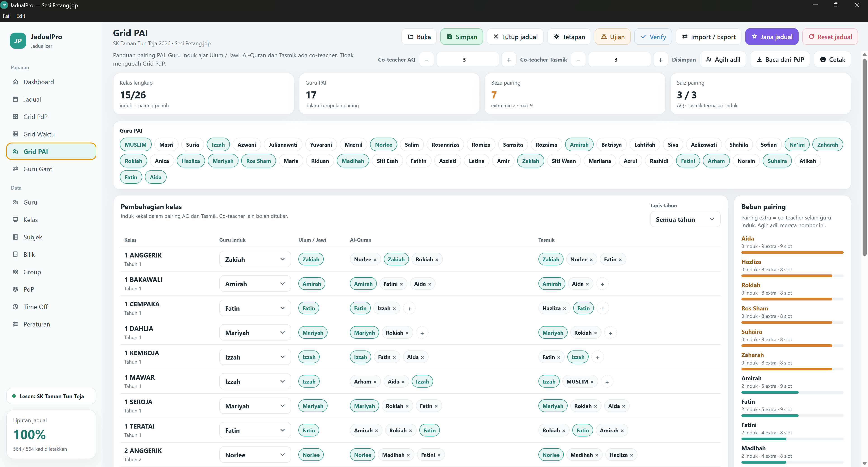Click Jana jadual to generate timetable
The image size is (868, 467).
772,37
